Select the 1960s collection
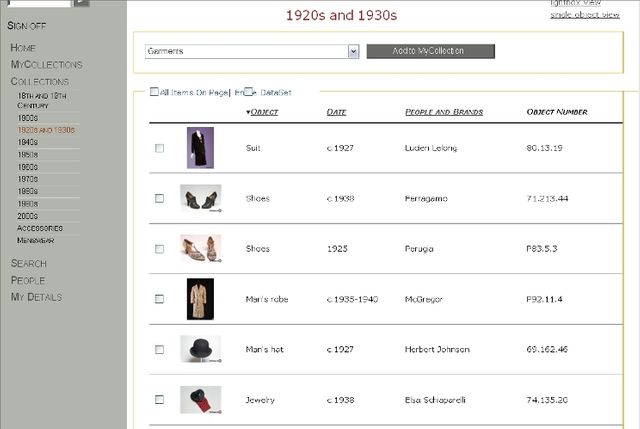Screen dimensions: 640x429 click(x=28, y=167)
